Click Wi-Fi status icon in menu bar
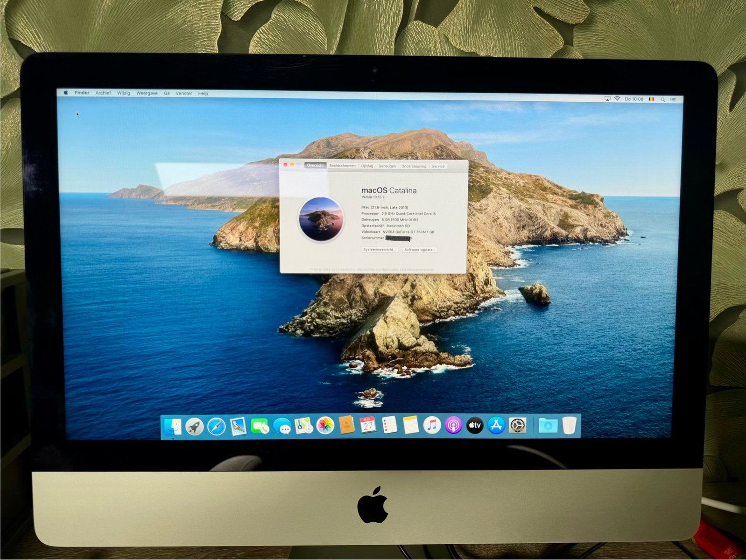This screenshot has height=560, width=746. [x=617, y=99]
